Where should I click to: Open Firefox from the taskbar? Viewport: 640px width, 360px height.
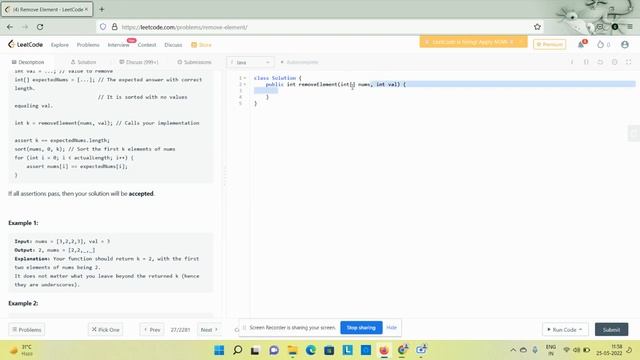pyautogui.click(x=384, y=350)
